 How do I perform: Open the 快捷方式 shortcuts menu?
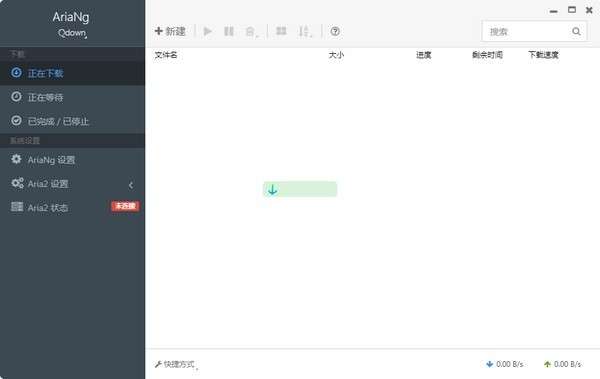pyautogui.click(x=176, y=364)
